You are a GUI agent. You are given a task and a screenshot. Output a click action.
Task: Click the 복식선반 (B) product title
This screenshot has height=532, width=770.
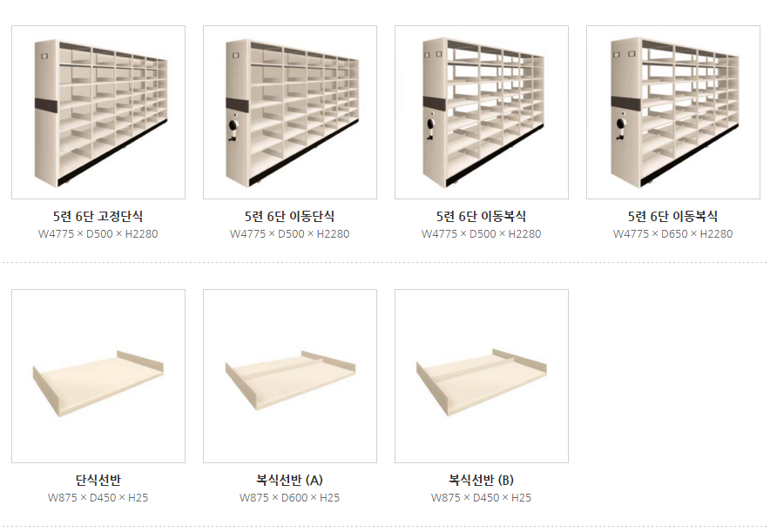(481, 480)
